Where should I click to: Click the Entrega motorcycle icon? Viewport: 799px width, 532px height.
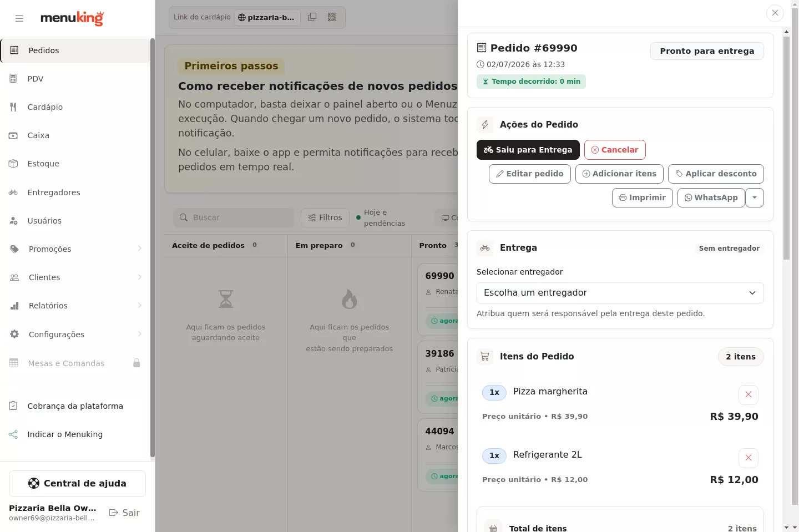[x=485, y=248]
